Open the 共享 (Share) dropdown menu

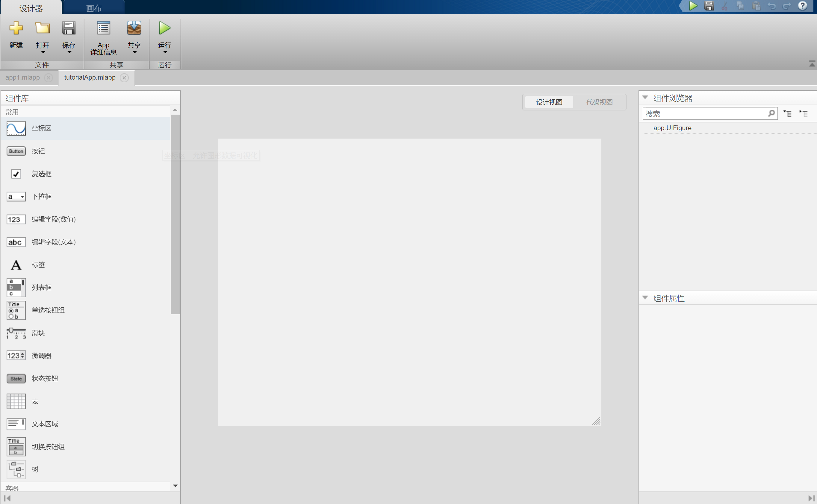click(134, 52)
